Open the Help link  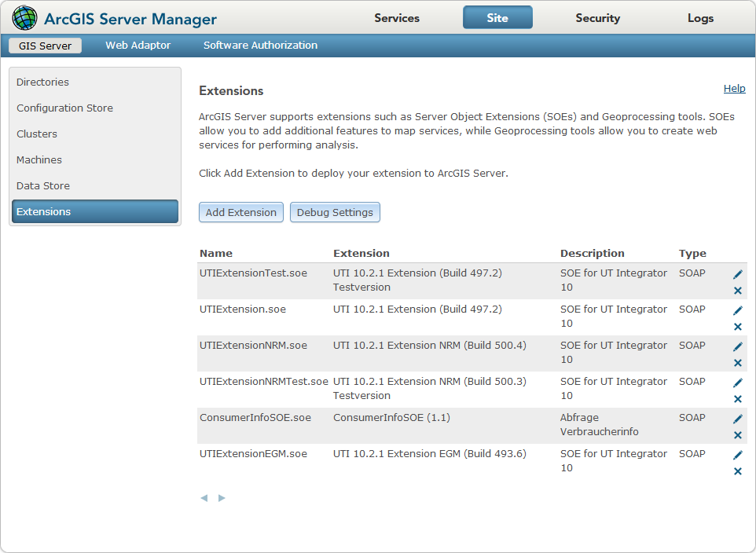point(734,88)
